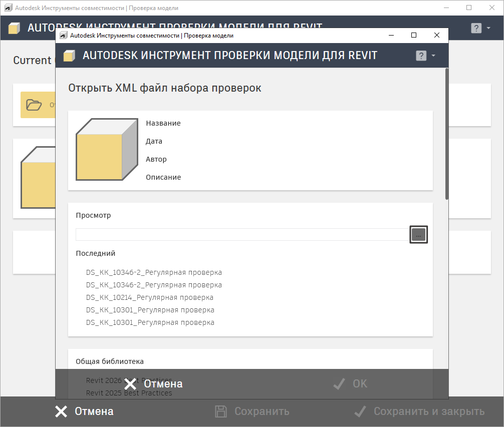This screenshot has width=504, height=427.
Task: Click the '...' browse button beside the path field
Action: point(418,234)
